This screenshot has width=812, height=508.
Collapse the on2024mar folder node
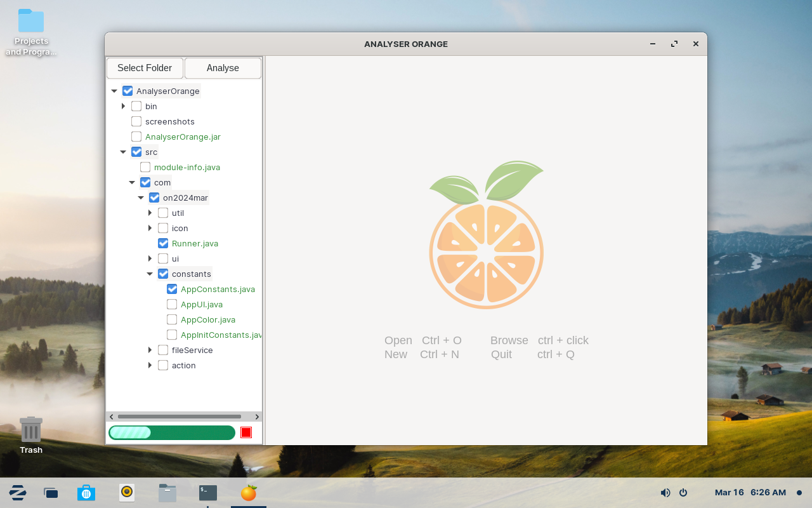(x=141, y=197)
